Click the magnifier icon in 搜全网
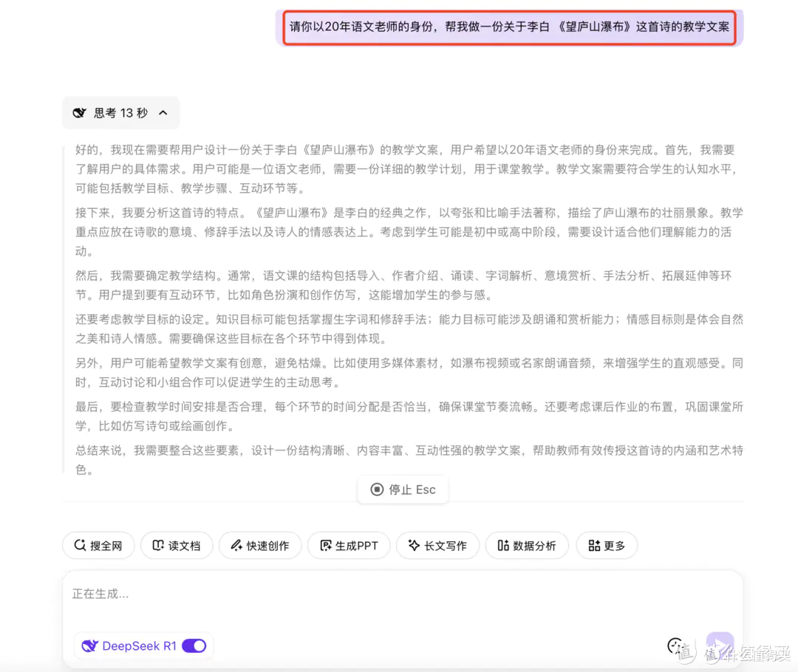 (80, 545)
